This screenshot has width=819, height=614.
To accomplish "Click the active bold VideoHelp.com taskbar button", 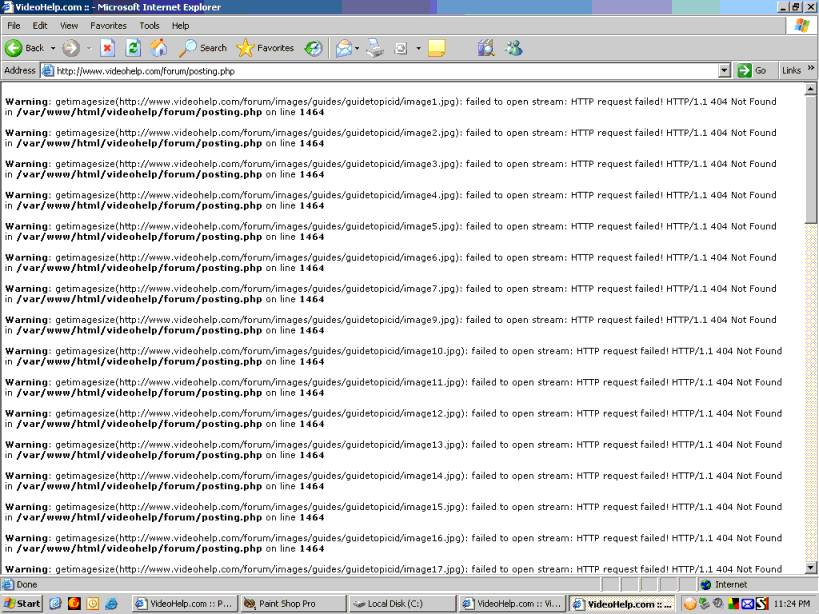I will click(x=622, y=604).
